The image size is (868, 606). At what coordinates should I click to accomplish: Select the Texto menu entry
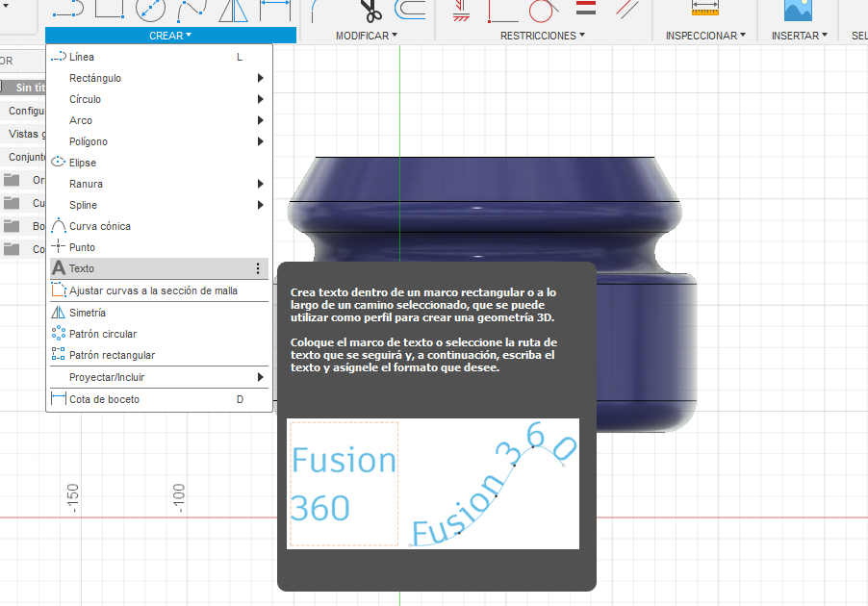pos(160,268)
